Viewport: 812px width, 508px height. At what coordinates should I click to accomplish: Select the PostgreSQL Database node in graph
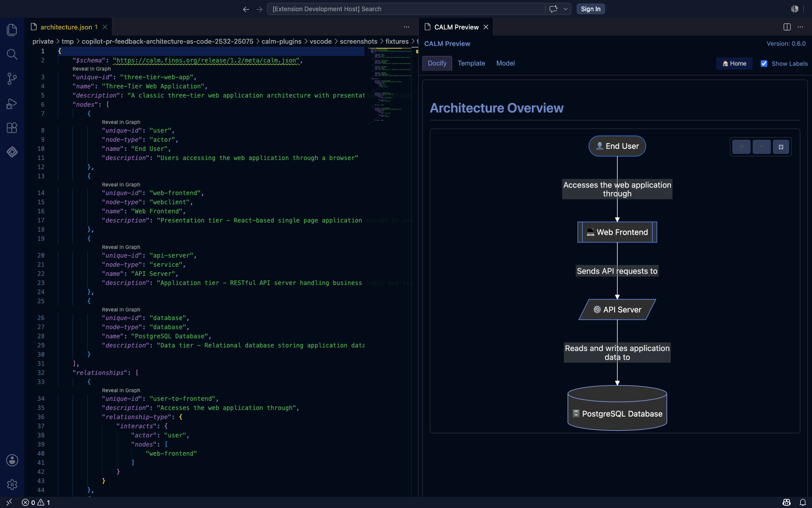pos(617,408)
